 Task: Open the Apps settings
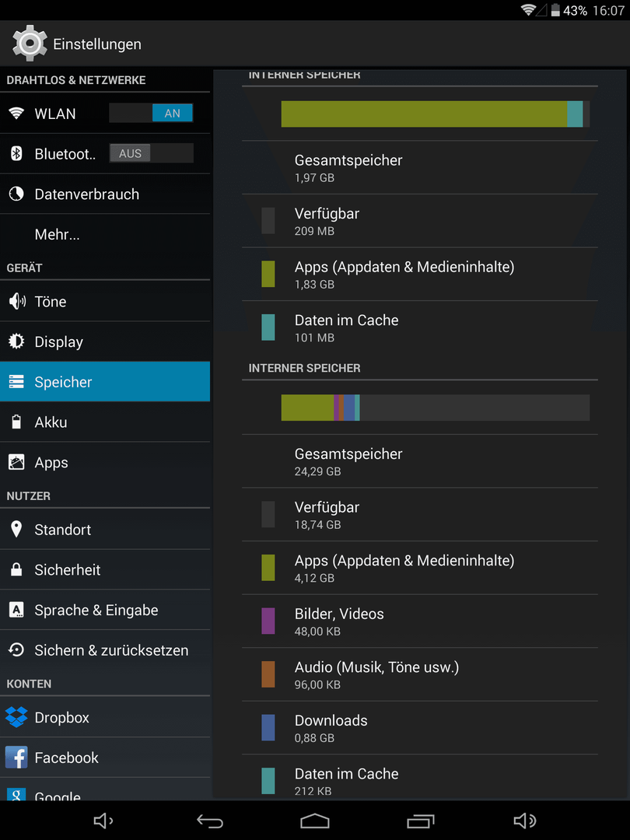coord(105,462)
